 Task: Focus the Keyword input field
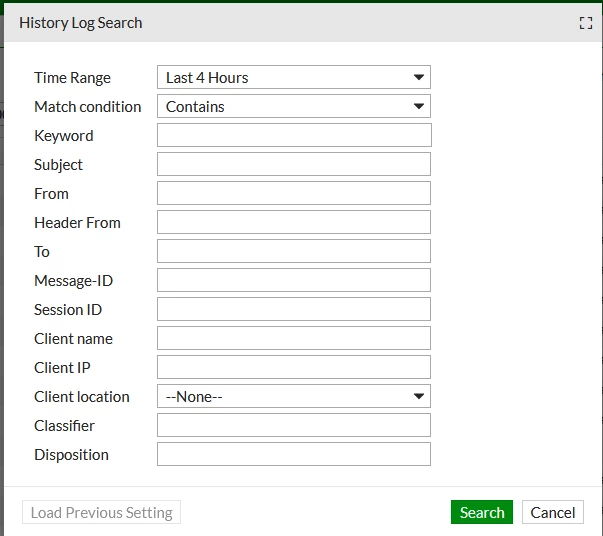pos(294,135)
